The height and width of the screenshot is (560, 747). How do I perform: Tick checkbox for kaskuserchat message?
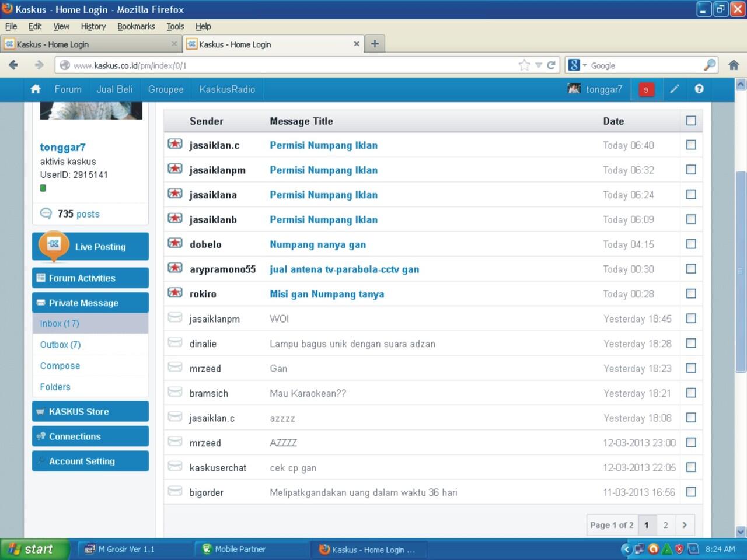click(691, 467)
